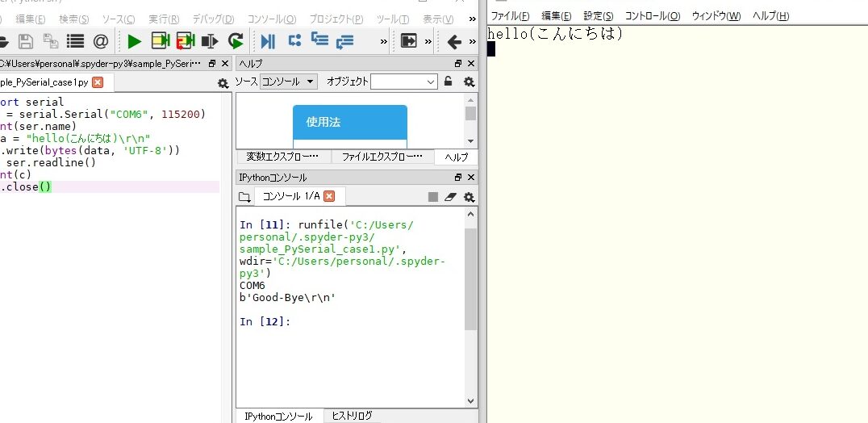Browse console tabs folder icon
Screen dimensions: 868x423
(244, 196)
